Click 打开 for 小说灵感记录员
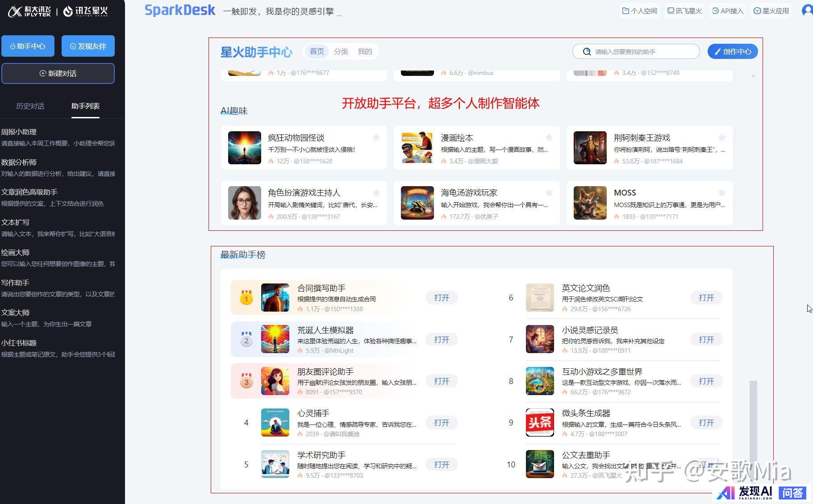The image size is (813, 504). [x=706, y=339]
